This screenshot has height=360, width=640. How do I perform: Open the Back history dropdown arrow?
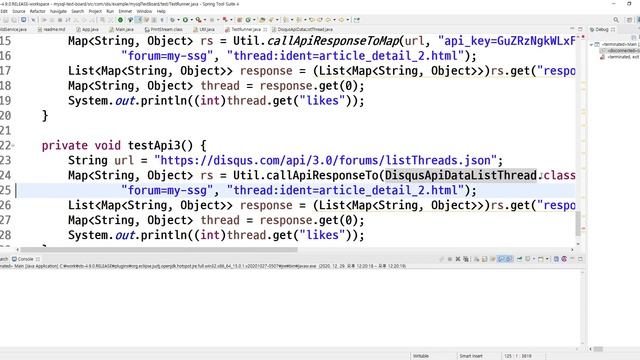coord(334,20)
